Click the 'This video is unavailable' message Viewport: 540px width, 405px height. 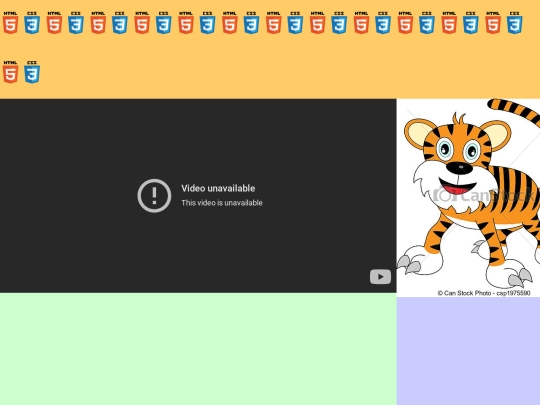coord(222,203)
